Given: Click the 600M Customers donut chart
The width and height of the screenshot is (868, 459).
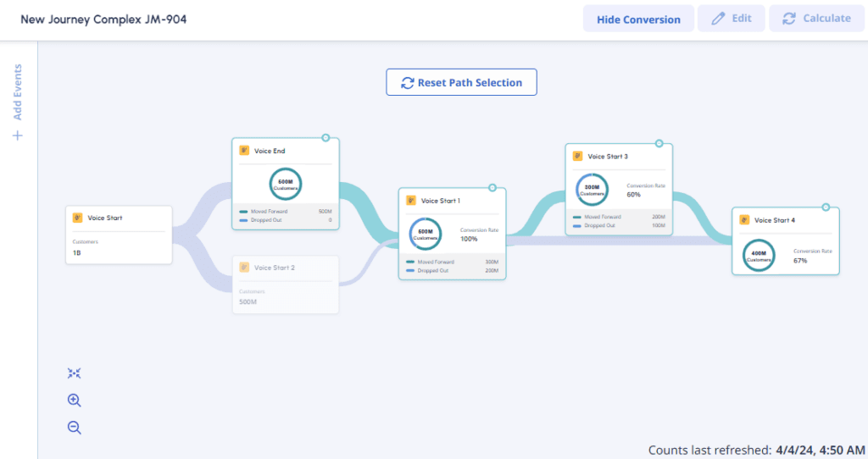Looking at the screenshot, I should pyautogui.click(x=286, y=183).
